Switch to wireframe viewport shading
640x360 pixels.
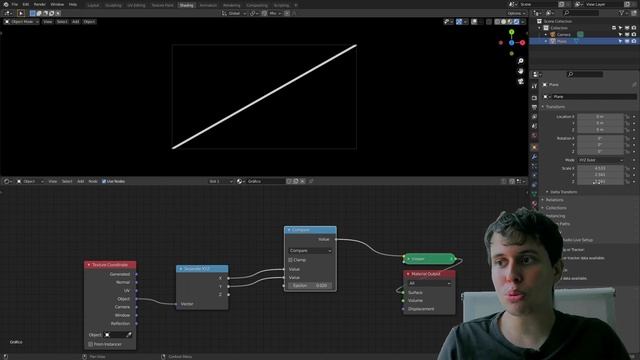coord(497,22)
